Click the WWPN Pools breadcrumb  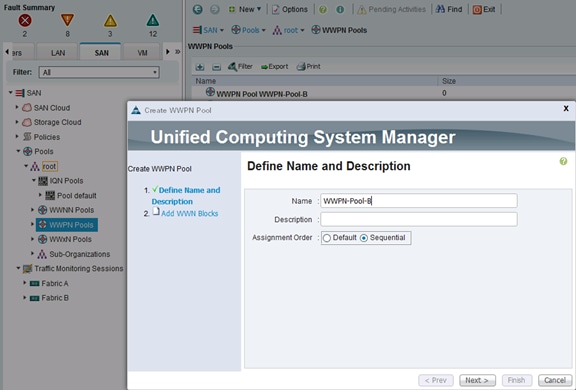tap(339, 30)
